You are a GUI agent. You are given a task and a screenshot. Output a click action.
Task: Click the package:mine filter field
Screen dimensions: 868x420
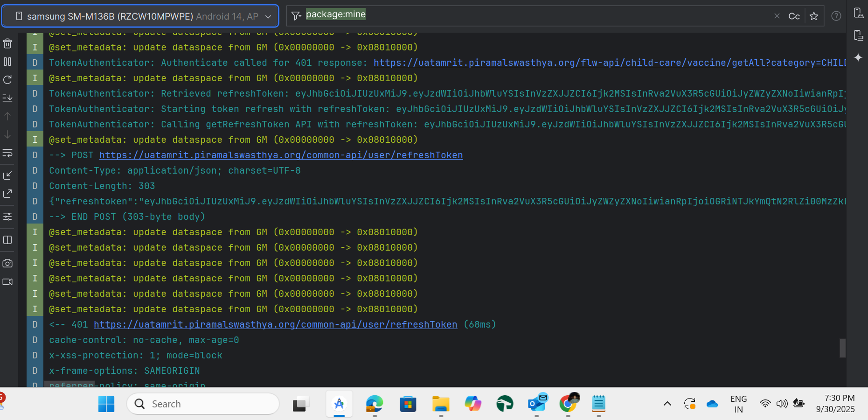click(x=513, y=15)
